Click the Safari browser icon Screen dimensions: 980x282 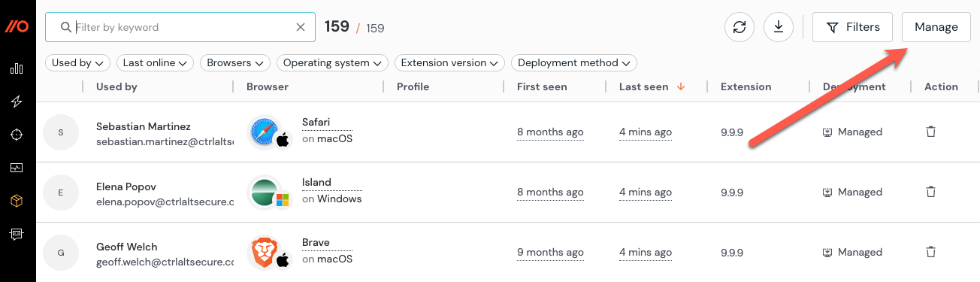264,132
